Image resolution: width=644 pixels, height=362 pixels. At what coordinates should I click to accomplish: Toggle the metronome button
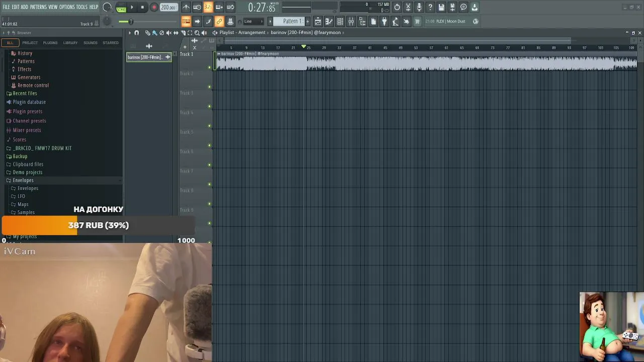tap(186, 7)
